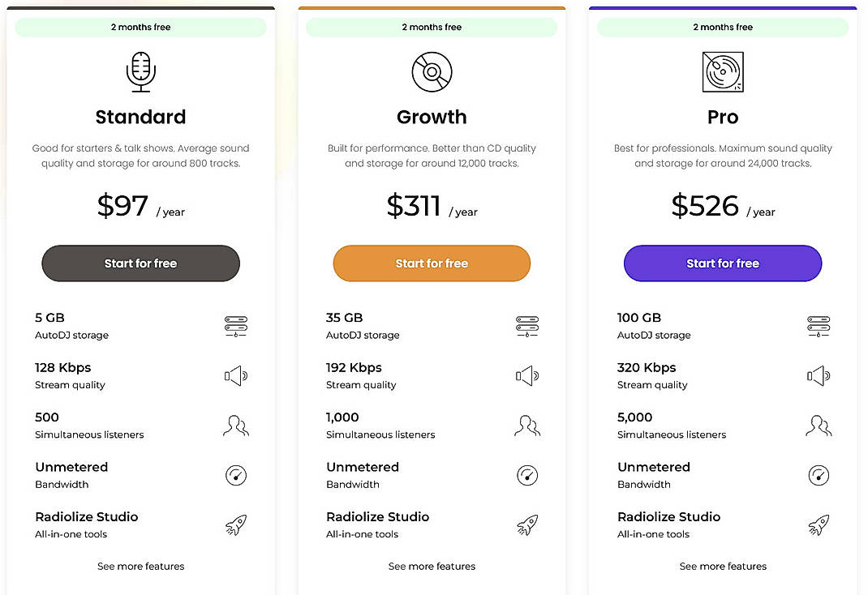The image size is (868, 595).
Task: Click the microphone icon on the Standard plan
Action: coord(140,70)
